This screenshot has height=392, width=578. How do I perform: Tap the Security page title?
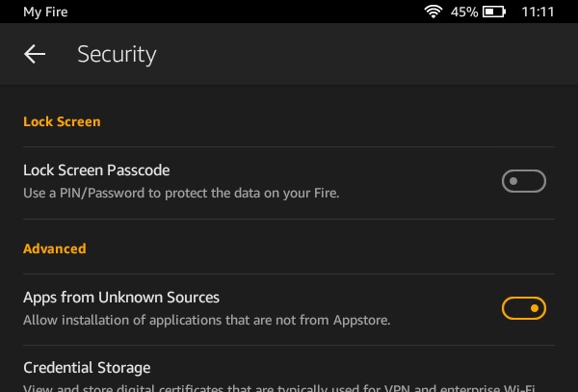pos(117,55)
